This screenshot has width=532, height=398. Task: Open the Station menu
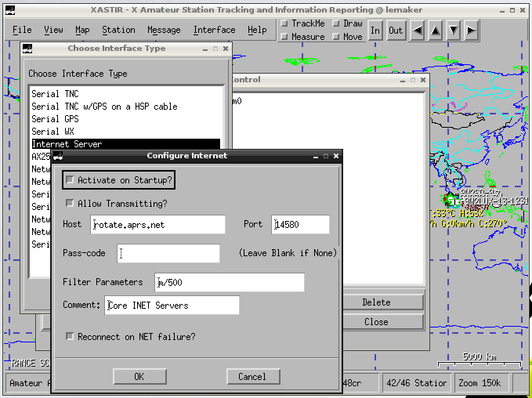pyautogui.click(x=118, y=30)
